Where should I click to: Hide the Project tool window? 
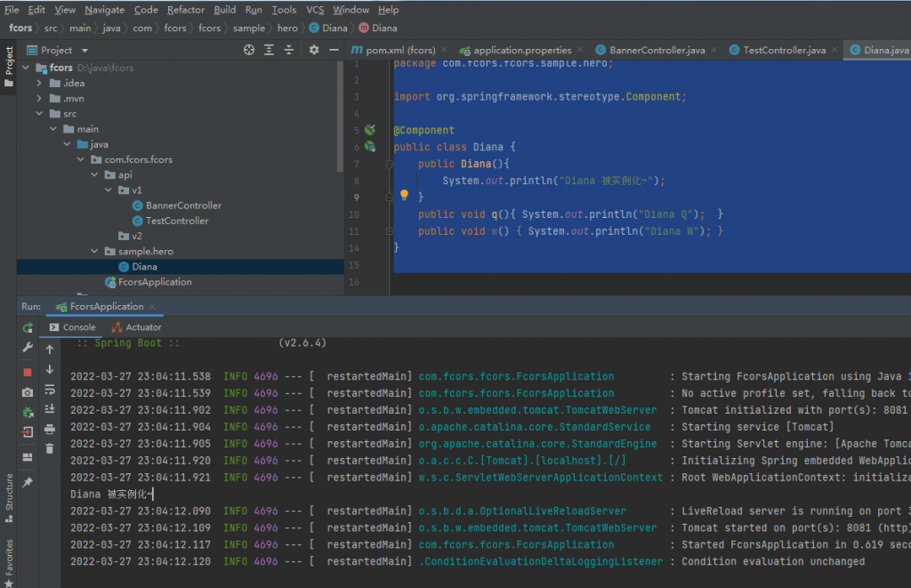click(334, 50)
